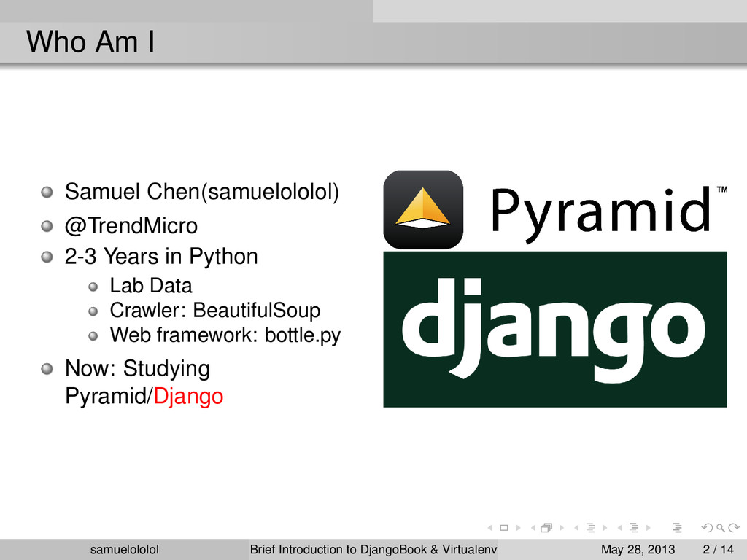Click the go back curved arrow
Viewport: 747px width, 560px height.
tap(707, 528)
